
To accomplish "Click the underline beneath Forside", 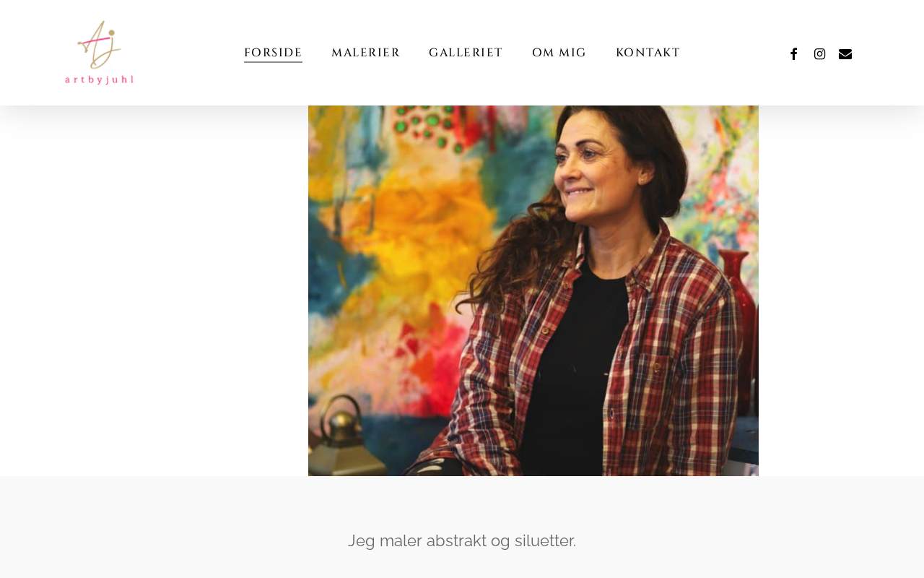I will 273,62.
